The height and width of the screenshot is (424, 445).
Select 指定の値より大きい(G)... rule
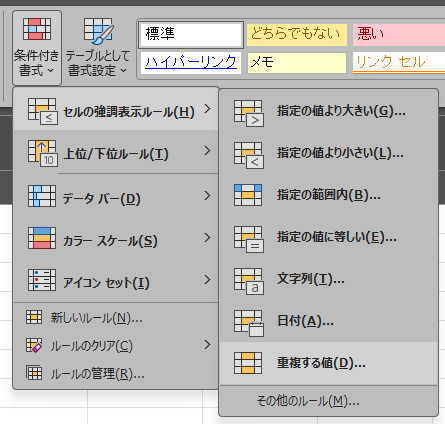click(328, 111)
